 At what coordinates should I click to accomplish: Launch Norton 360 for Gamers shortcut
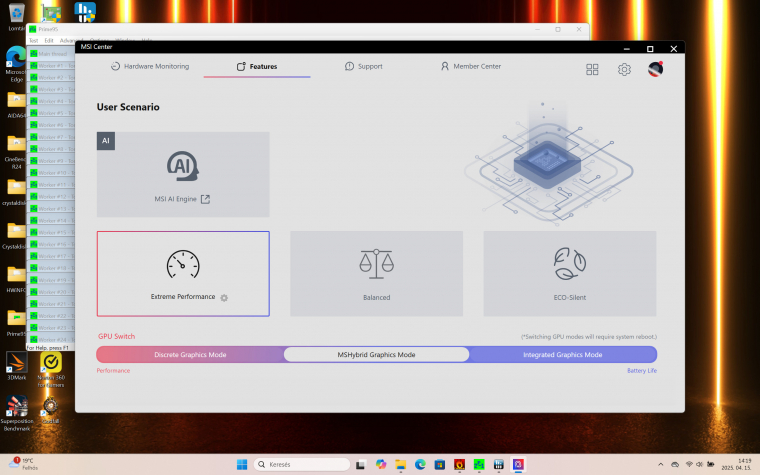tap(51, 370)
